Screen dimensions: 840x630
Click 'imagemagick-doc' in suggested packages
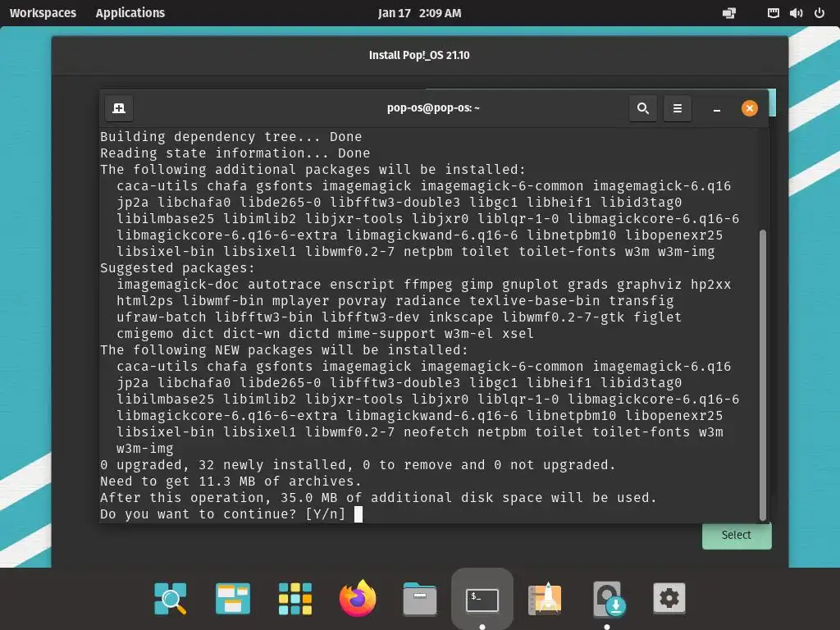click(x=178, y=285)
